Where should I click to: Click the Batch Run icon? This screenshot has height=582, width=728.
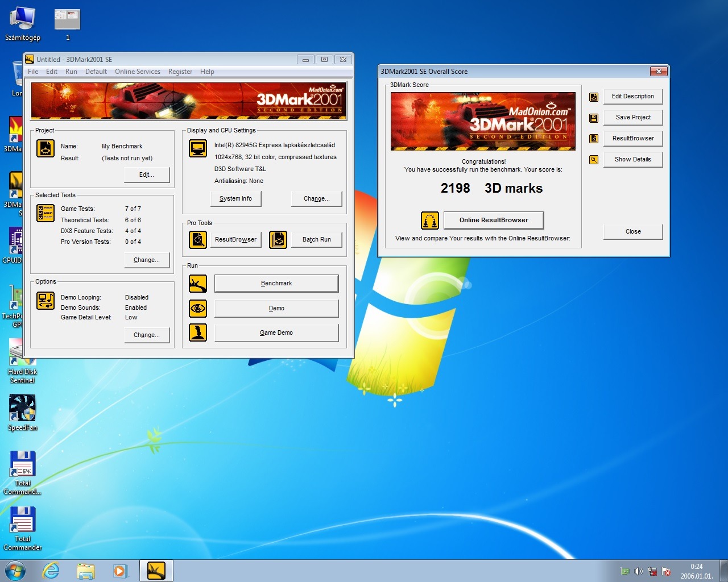(x=278, y=240)
